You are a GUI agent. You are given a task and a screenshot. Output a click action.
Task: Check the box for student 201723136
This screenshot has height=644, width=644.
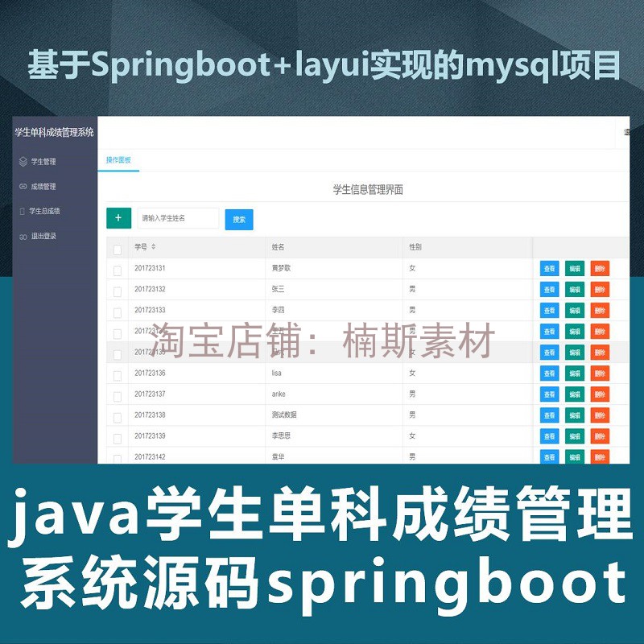118,376
